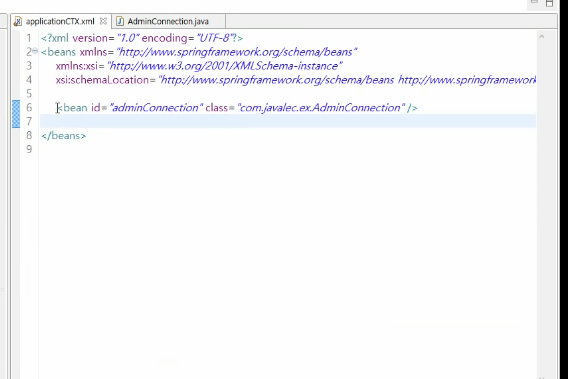Image resolution: width=568 pixels, height=379 pixels.
Task: Maximize the editor area
Action: (550, 3)
